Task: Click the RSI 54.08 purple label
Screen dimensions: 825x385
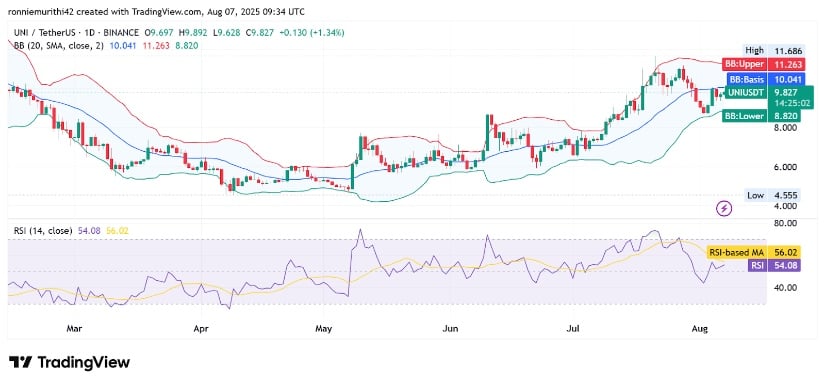Action: pyautogui.click(x=774, y=266)
